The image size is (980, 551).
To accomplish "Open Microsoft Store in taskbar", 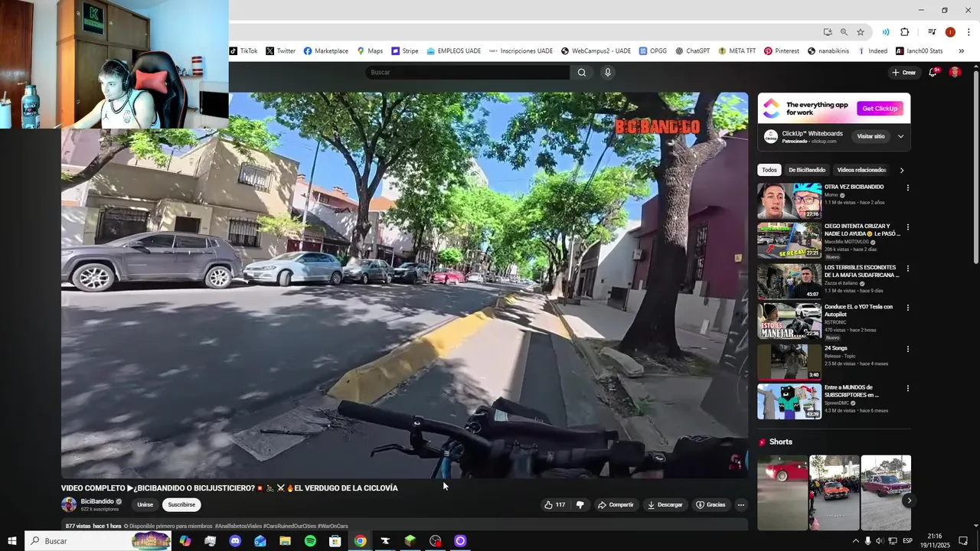I will pyautogui.click(x=335, y=541).
